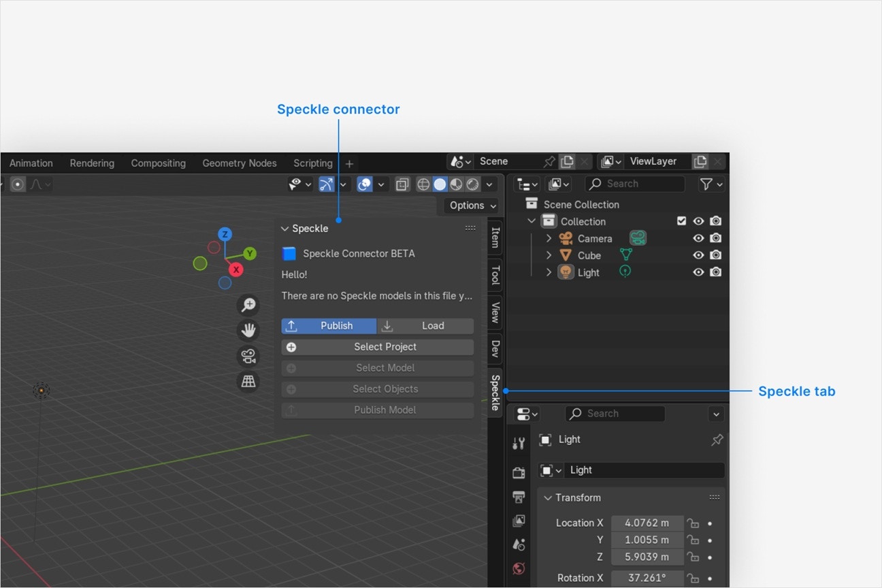
Task: Open the viewport Options dropdown
Action: tap(473, 206)
